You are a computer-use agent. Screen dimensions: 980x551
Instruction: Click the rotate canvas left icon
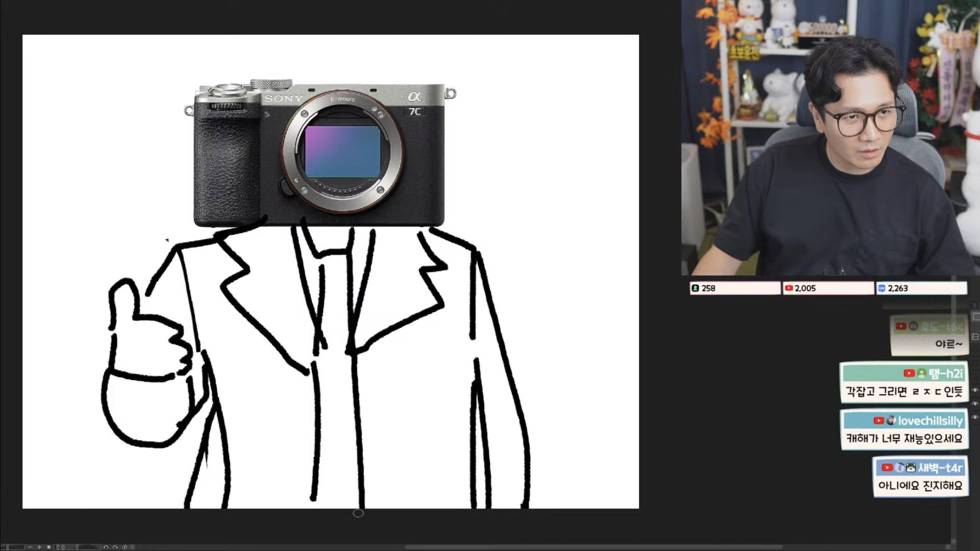[106, 547]
